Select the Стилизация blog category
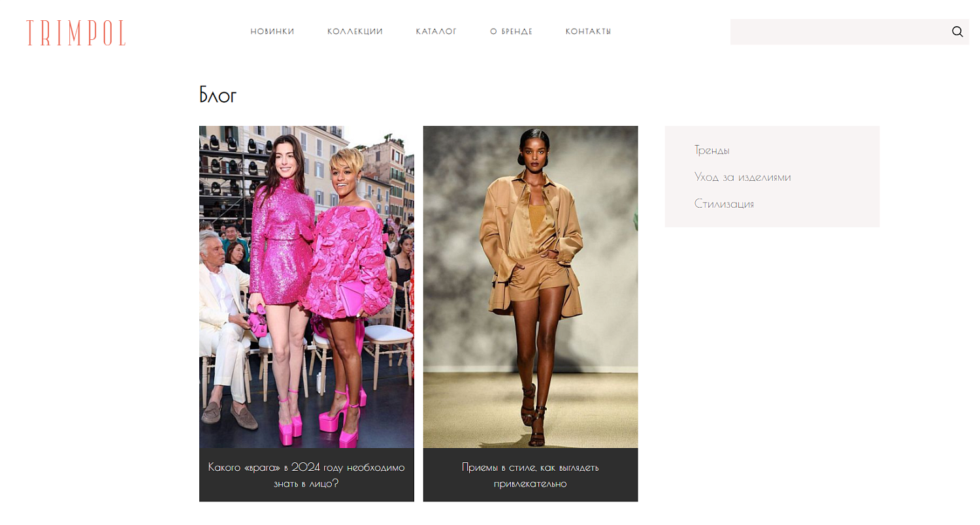The image size is (980, 525). click(x=724, y=204)
